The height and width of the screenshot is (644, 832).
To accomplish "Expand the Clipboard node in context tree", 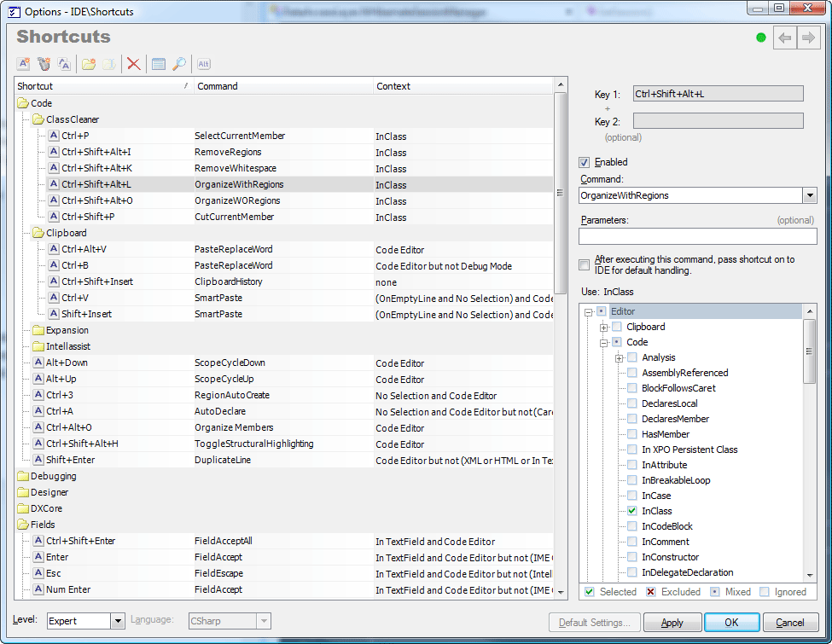I will pyautogui.click(x=604, y=327).
